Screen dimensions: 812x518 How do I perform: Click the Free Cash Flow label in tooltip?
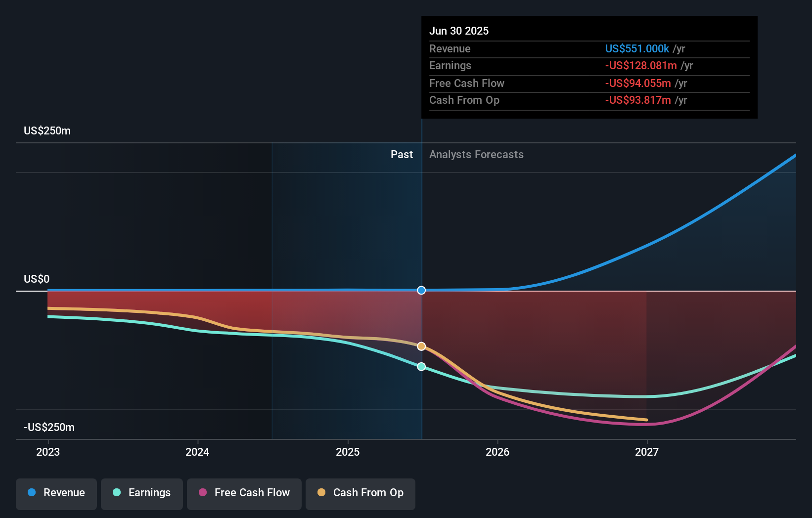tap(467, 84)
